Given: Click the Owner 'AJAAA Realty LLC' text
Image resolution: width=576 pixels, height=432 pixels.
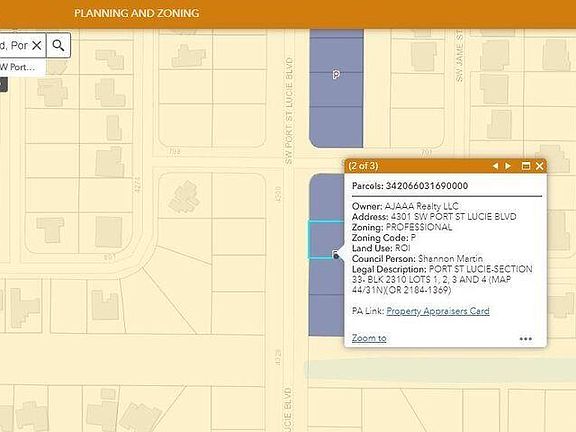Looking at the screenshot, I should [x=421, y=206].
